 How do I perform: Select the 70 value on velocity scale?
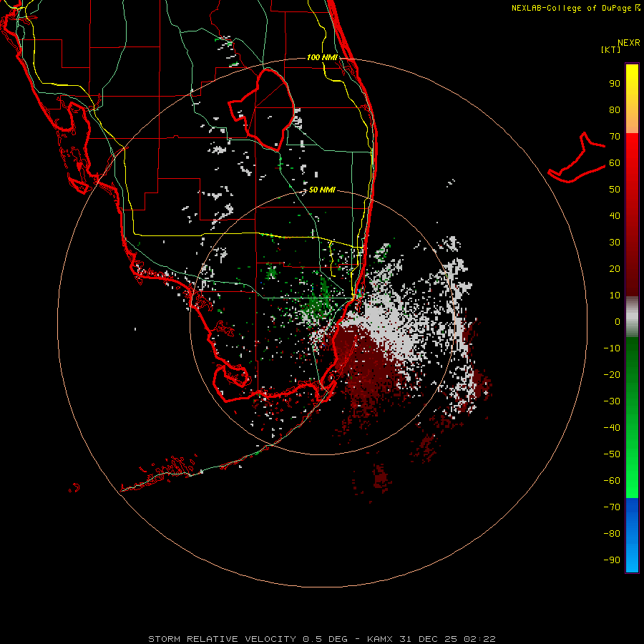615,137
